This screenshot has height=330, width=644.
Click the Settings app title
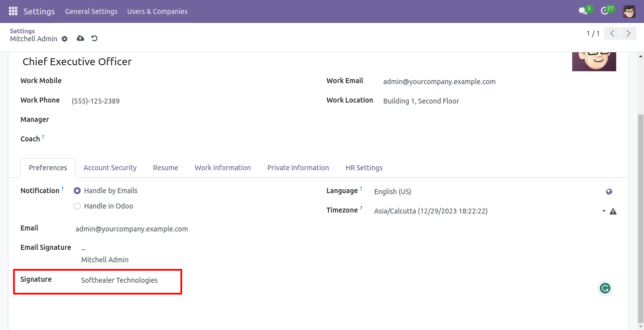tap(39, 11)
